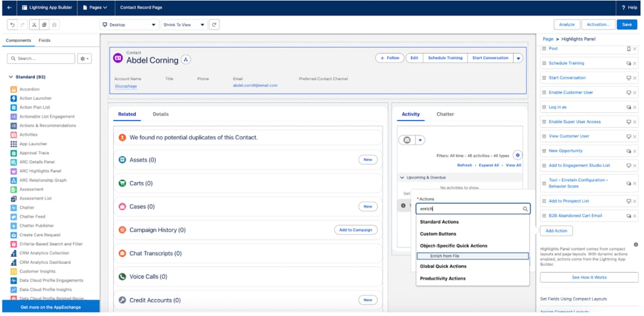This screenshot has height=316, width=644.
Task: Click the activity filter gear icon
Action: [518, 155]
